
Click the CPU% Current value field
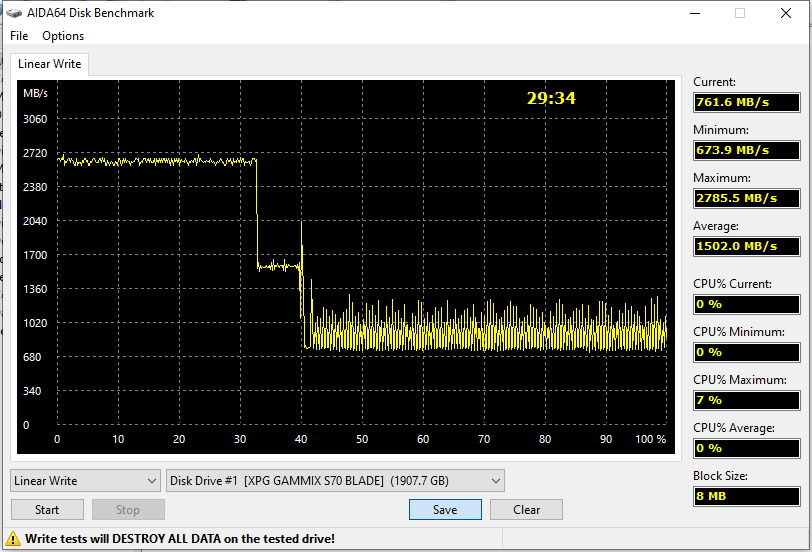(747, 304)
